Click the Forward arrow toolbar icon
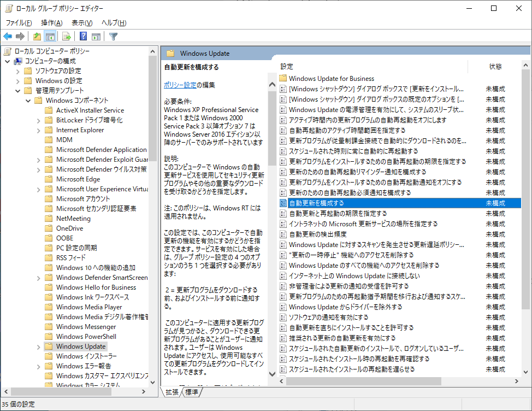This screenshot has width=532, height=411. coord(20,36)
